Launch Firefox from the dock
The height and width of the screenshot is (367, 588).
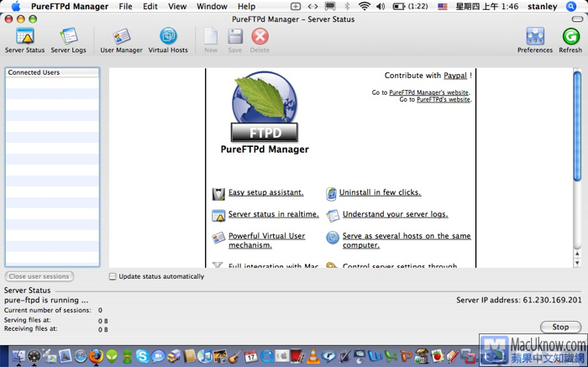[x=96, y=355]
